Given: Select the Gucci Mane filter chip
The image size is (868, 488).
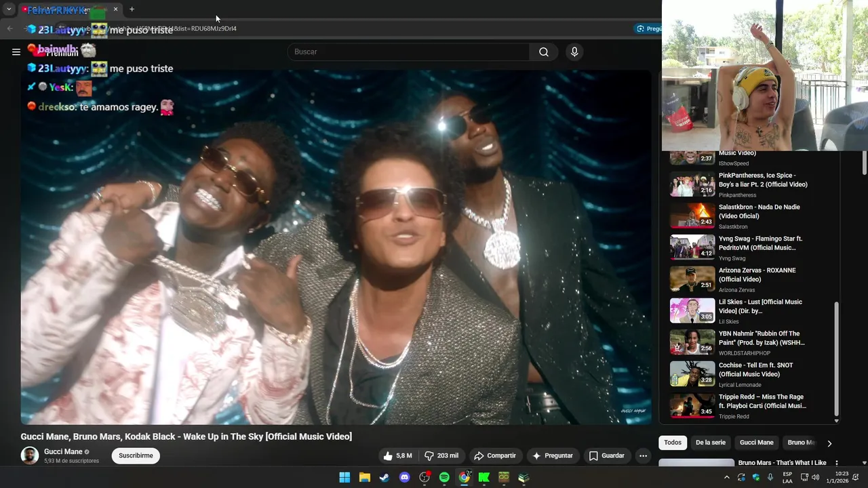Looking at the screenshot, I should point(756,443).
